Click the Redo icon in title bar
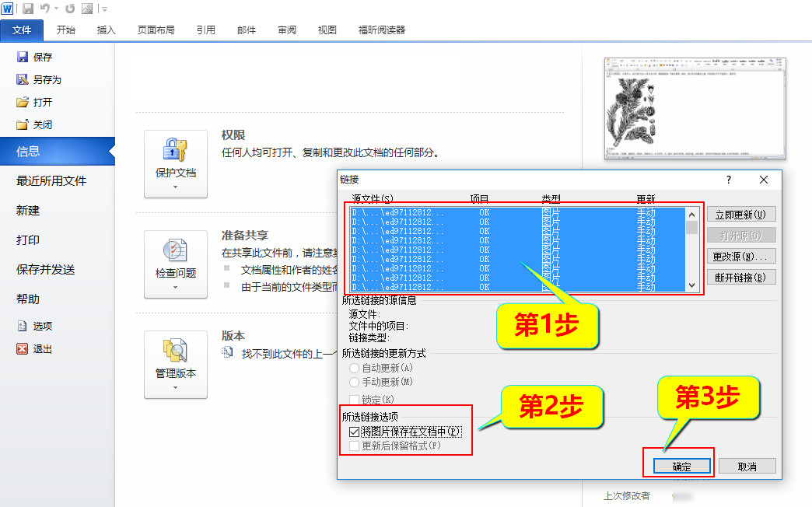The height and width of the screenshot is (507, 812). tap(70, 9)
